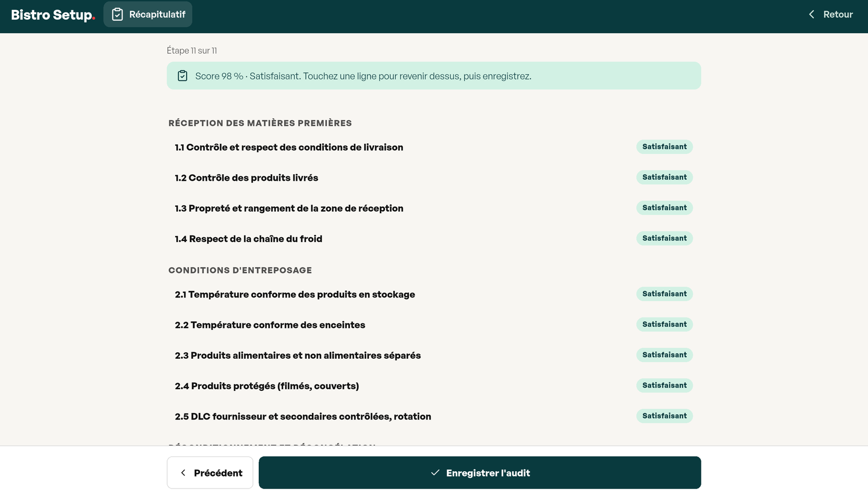
Task: Select row 2.3 Produits alimentaires et non alimentaires séparés
Action: [x=434, y=355]
